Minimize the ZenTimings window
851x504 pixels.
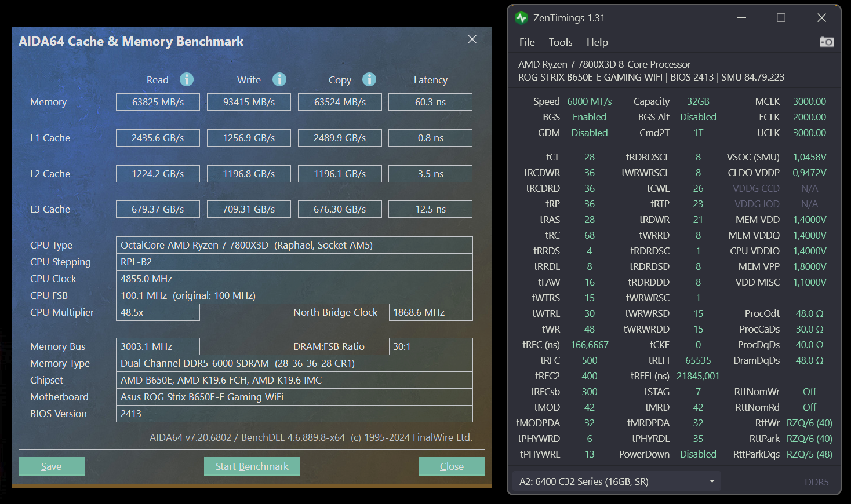[x=741, y=18]
